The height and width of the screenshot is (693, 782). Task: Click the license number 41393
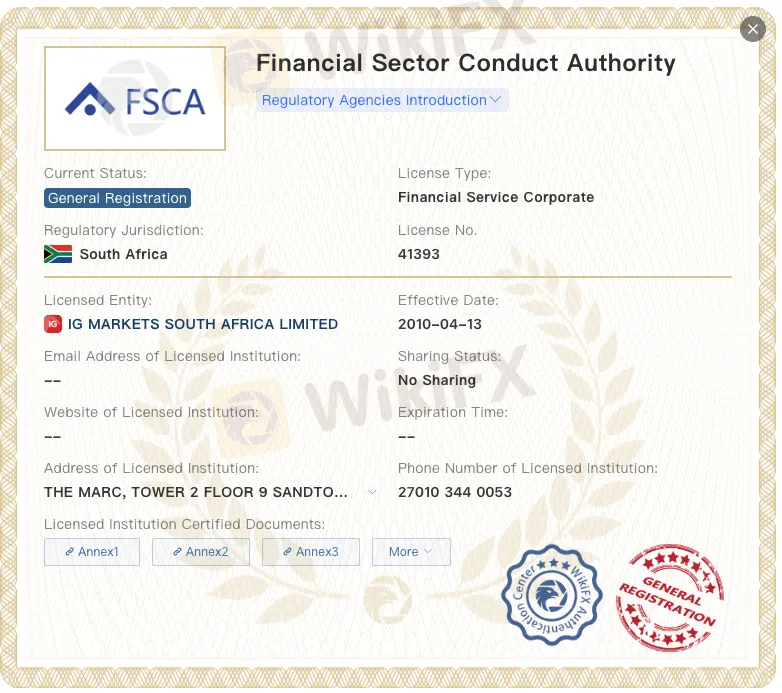[419, 254]
